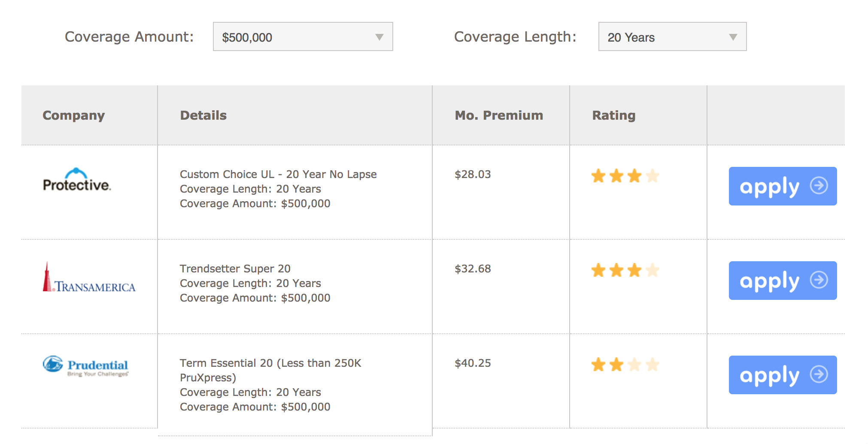Screen dimensions: 868x444
Task: Click the arrow icon in Transamerica's apply button
Action: click(x=819, y=280)
